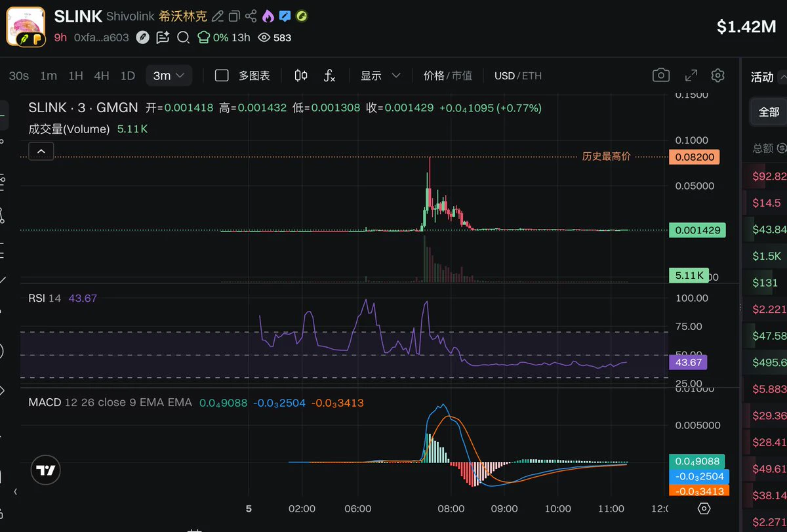Switch chart to 1D timeframe
Viewport: 787px width, 532px height.
pos(127,75)
